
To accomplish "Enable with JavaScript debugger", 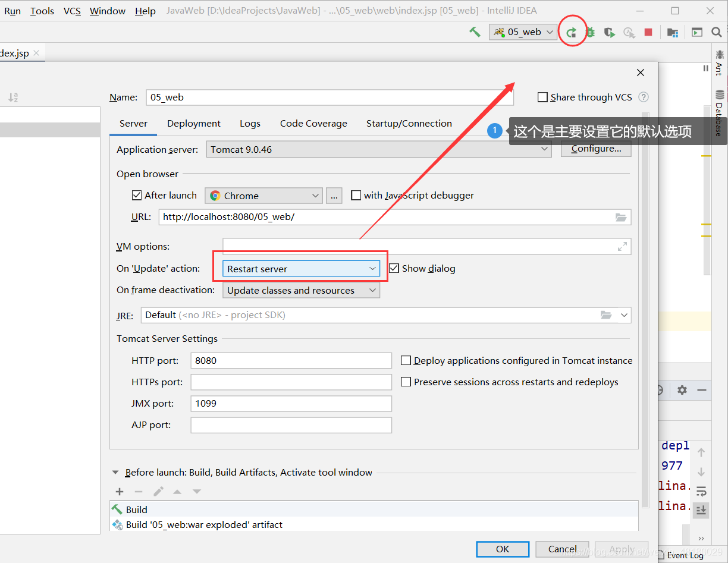I will tap(356, 195).
